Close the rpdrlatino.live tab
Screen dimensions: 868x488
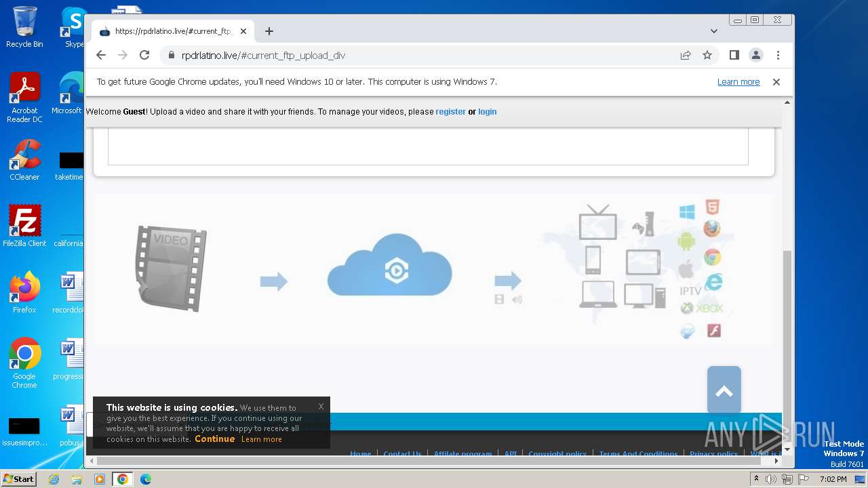243,31
